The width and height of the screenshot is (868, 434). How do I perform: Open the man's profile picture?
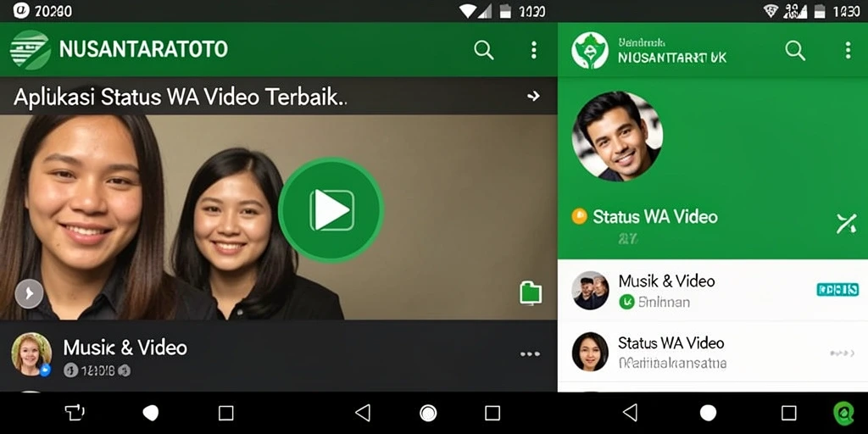point(617,136)
